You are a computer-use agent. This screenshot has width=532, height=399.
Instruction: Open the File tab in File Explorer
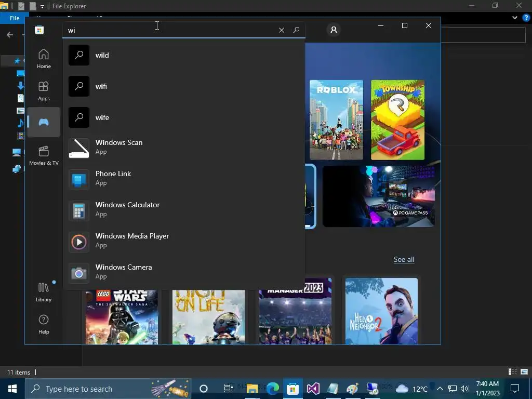click(x=14, y=18)
